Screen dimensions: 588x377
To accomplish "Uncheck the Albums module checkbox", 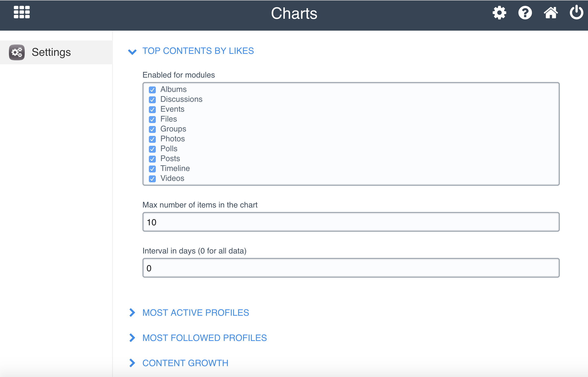I will point(152,90).
